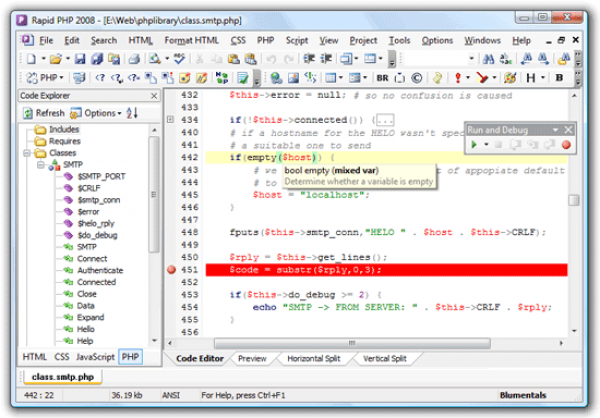Click the red breakpoint button in Run and Debug
This screenshot has width=600, height=418.
tap(566, 145)
